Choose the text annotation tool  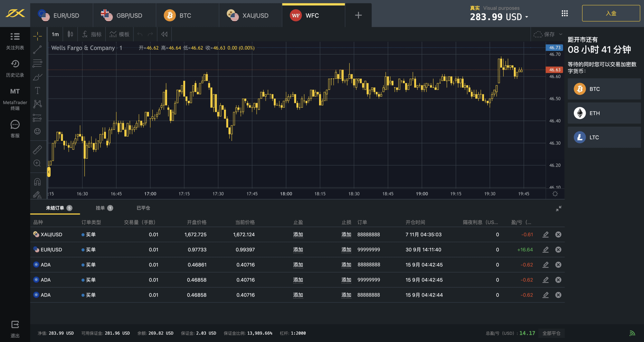click(37, 91)
